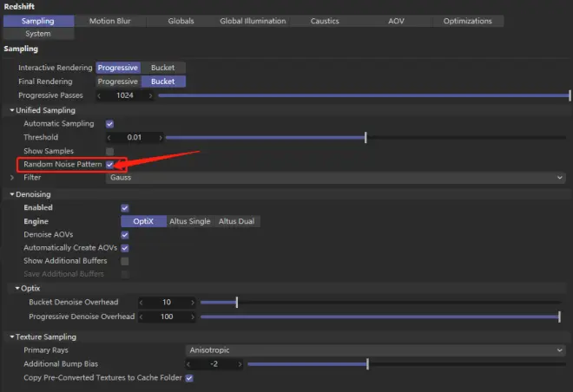Click the Threshold slider track
573x392 pixels.
click(366, 138)
